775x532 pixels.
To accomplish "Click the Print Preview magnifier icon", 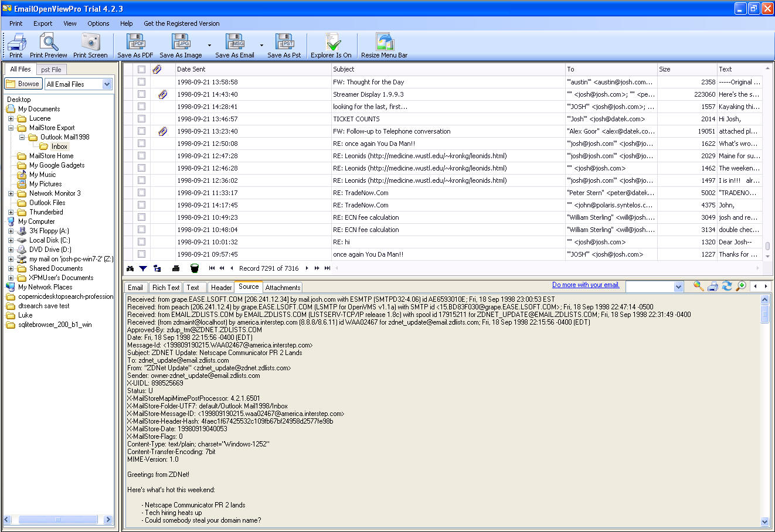I will (x=49, y=42).
